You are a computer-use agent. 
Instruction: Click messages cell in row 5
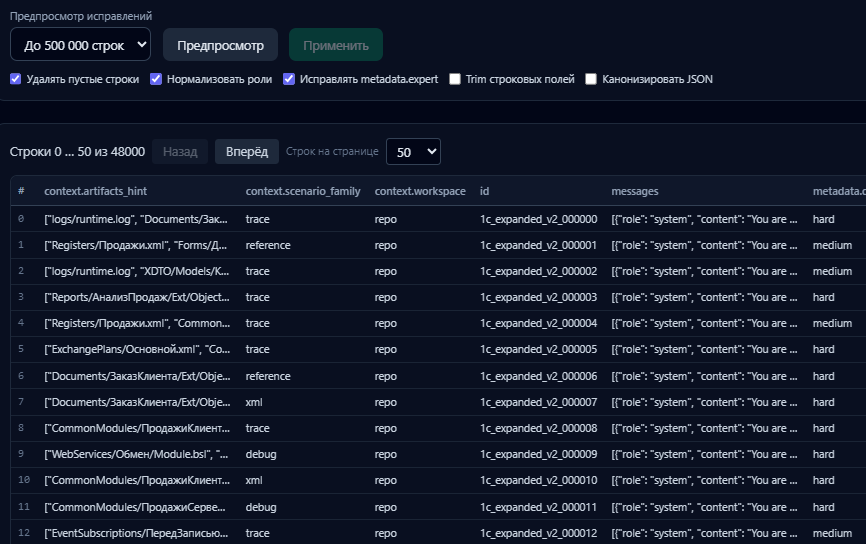click(x=704, y=349)
